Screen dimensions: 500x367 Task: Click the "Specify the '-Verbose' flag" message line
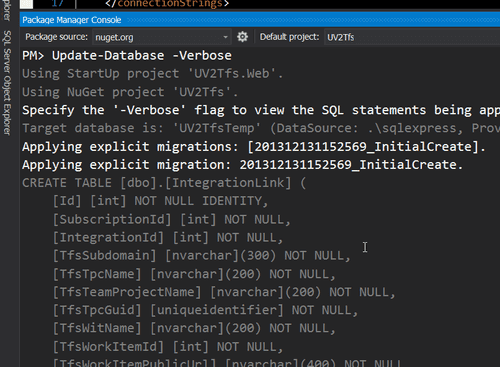coord(261,110)
